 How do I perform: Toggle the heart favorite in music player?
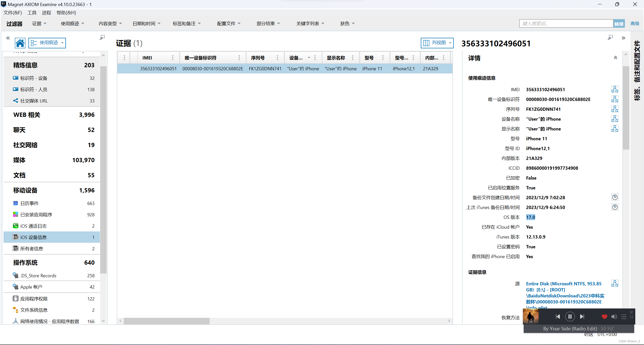604,317
